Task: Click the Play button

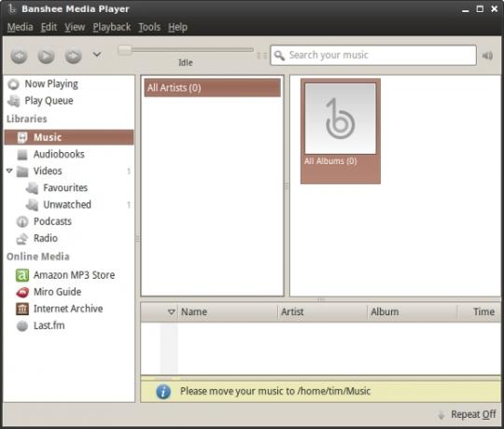Action: pyautogui.click(x=46, y=56)
